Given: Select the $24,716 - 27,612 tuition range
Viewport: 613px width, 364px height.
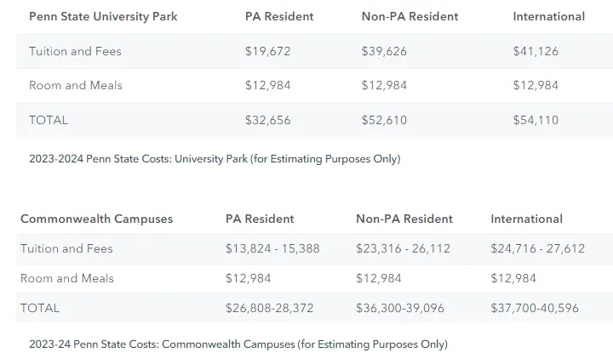Looking at the screenshot, I should (537, 248).
